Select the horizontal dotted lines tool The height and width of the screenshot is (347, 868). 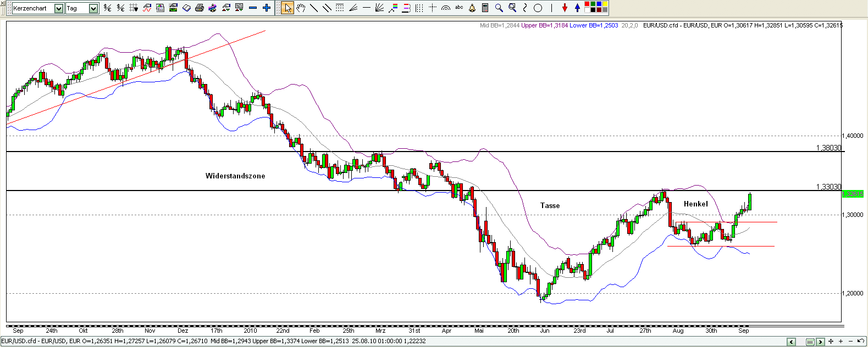point(340,8)
